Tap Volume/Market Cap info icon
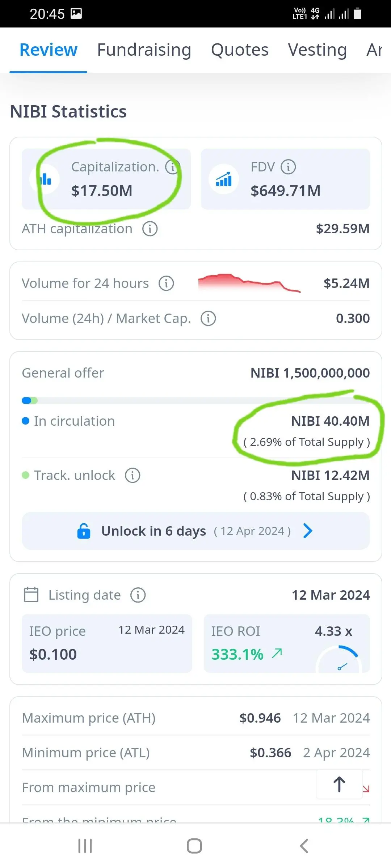391x868 pixels. 208,319
